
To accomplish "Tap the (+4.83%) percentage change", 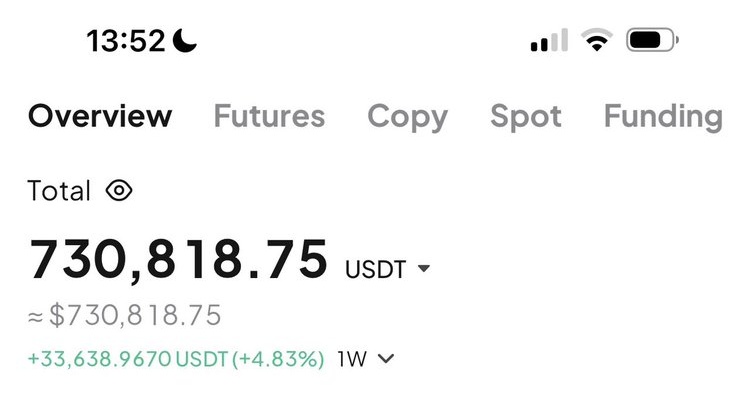I will [x=278, y=359].
